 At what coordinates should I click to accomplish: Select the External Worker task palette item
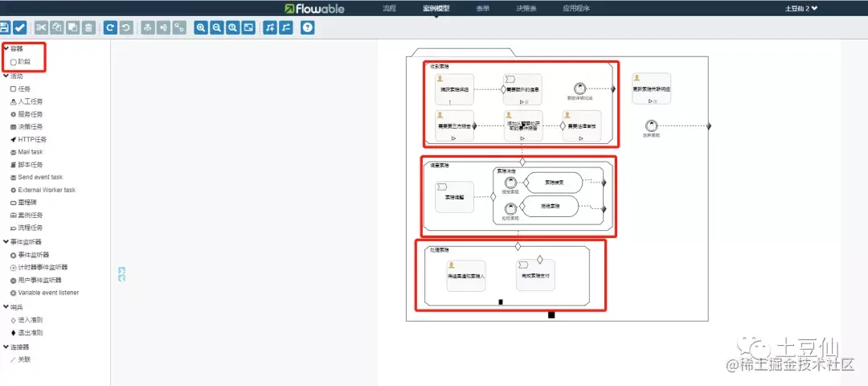(x=43, y=190)
